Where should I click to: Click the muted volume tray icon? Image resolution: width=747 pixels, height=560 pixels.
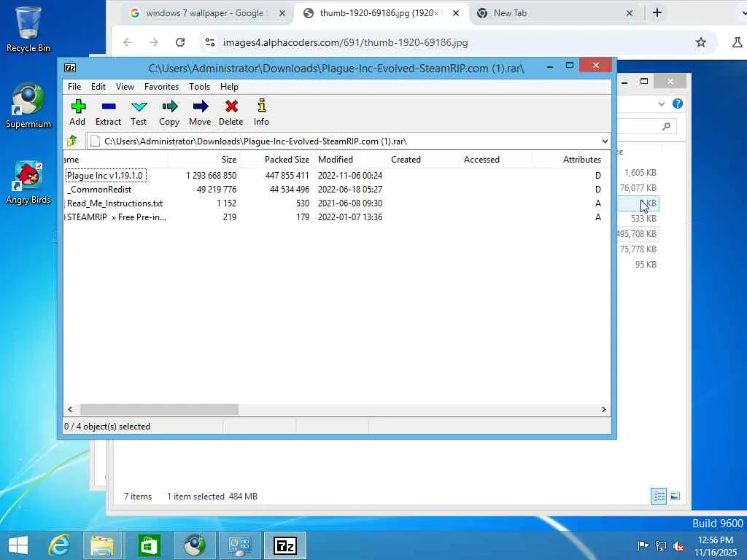678,546
